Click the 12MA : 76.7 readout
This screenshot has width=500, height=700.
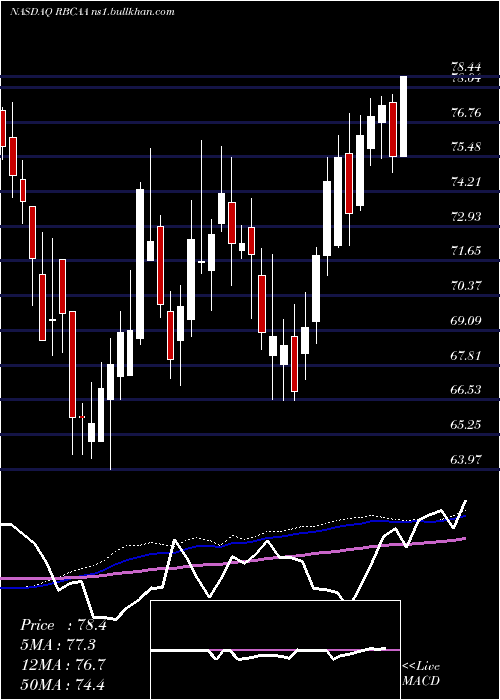point(63,665)
